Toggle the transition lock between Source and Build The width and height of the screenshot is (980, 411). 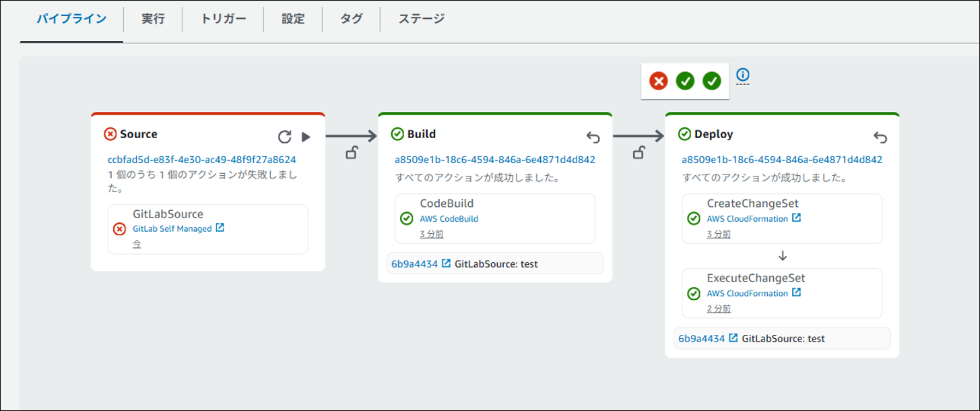352,154
